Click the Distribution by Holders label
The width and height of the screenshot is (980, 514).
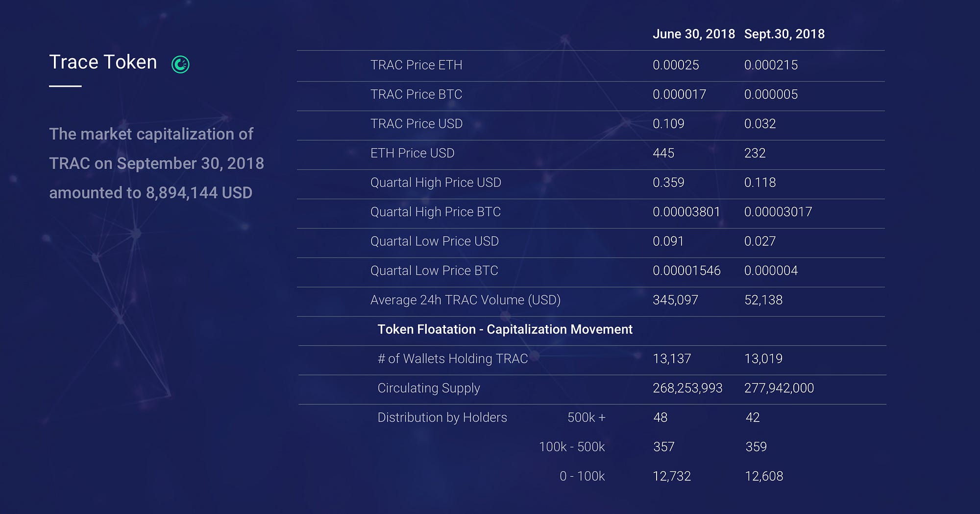(x=442, y=418)
